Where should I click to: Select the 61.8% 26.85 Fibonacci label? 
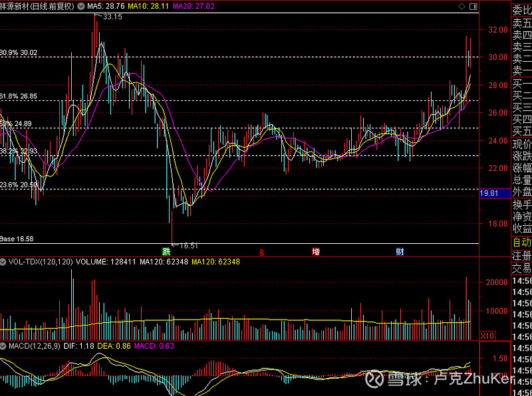pos(19,96)
